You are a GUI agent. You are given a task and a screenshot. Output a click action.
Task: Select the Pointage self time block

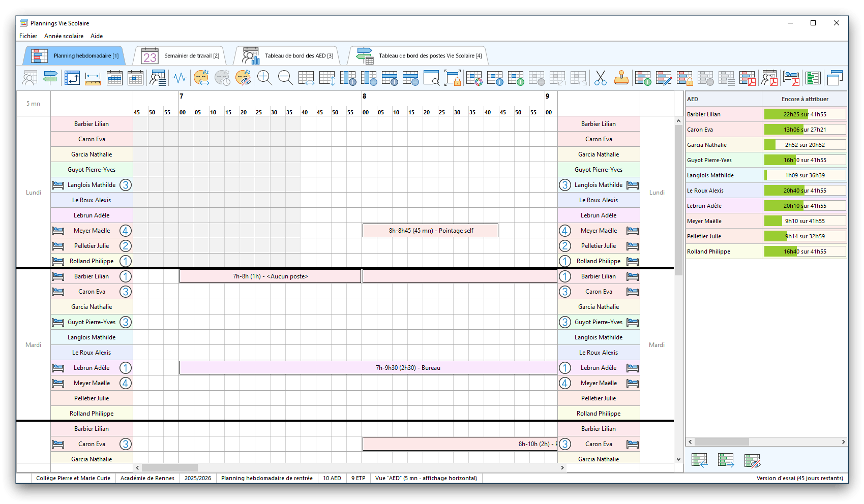pyautogui.click(x=430, y=231)
